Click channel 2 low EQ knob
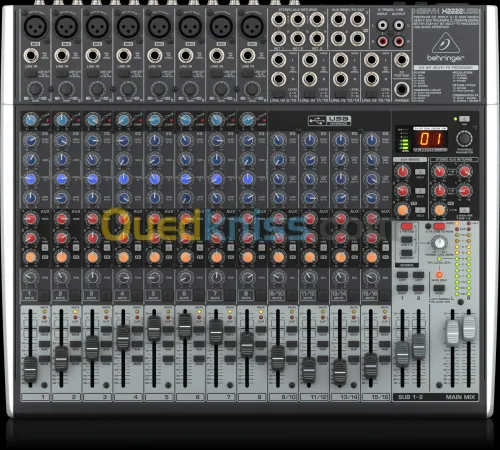The width and height of the screenshot is (500, 450). click(62, 198)
